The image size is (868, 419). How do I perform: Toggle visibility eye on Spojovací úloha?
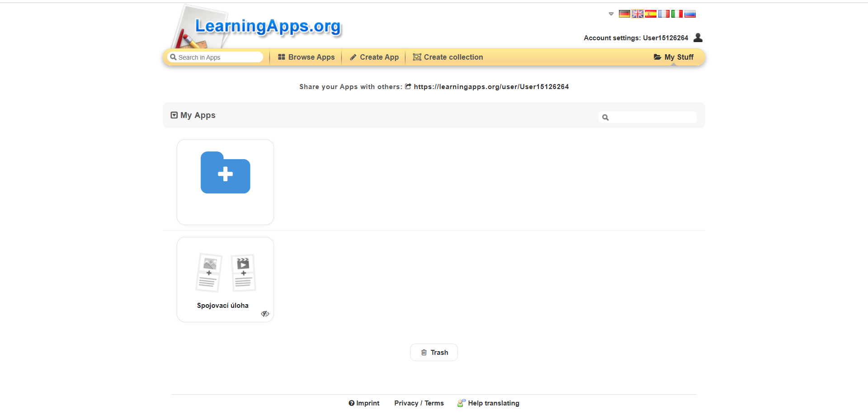click(265, 314)
